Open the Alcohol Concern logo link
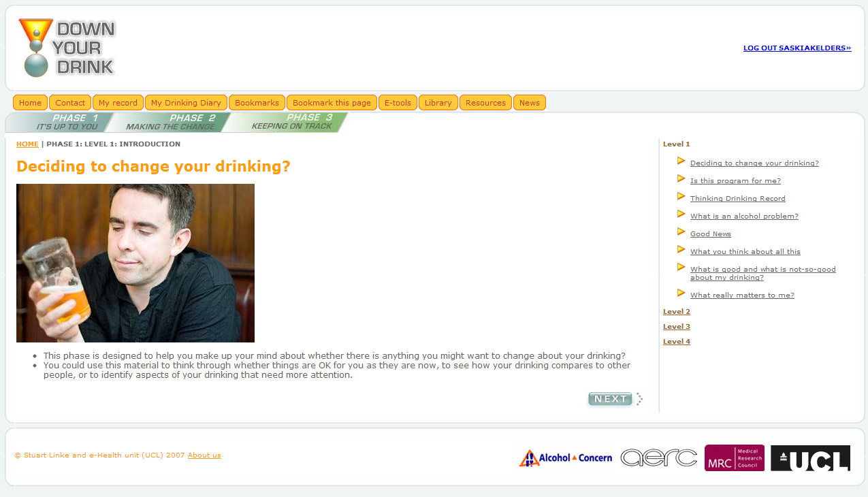Screen dimensions: 868x497 pos(565,458)
